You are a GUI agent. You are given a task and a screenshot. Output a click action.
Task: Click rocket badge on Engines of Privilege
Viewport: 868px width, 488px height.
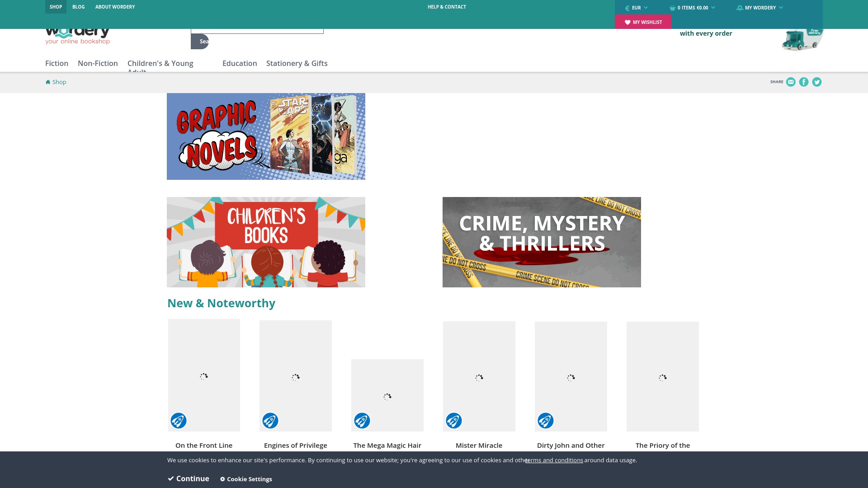[270, 421]
